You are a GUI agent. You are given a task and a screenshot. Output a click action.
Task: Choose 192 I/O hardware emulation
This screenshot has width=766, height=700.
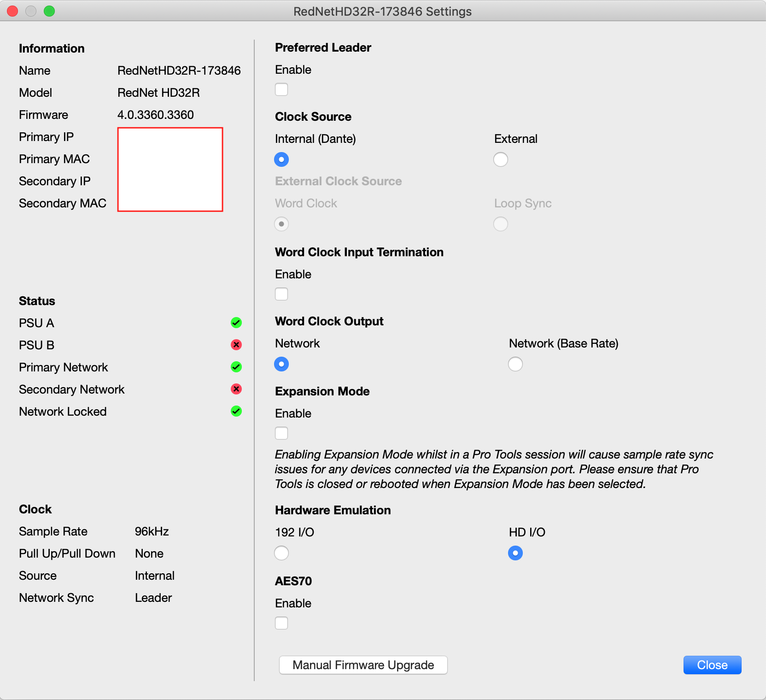tap(281, 553)
